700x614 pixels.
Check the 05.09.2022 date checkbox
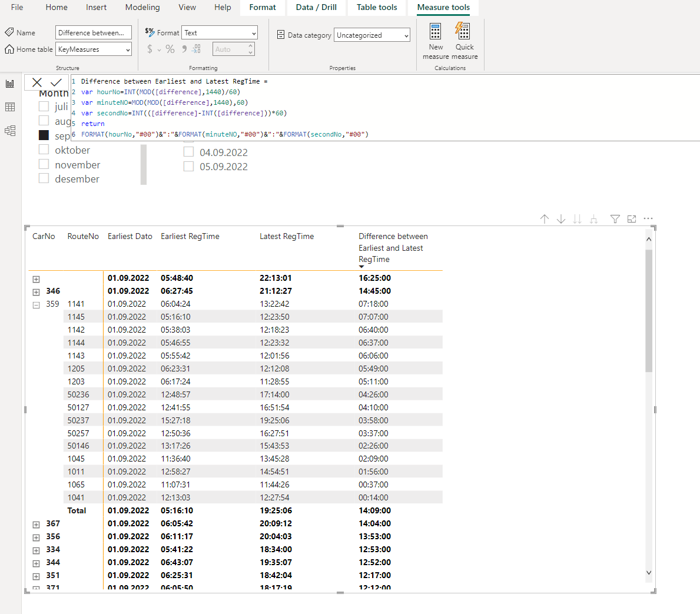(x=189, y=167)
